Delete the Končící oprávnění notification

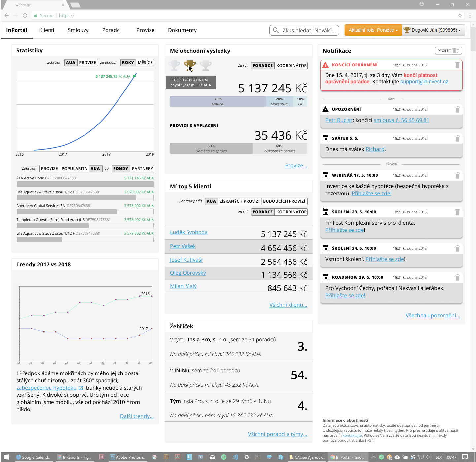point(457,65)
